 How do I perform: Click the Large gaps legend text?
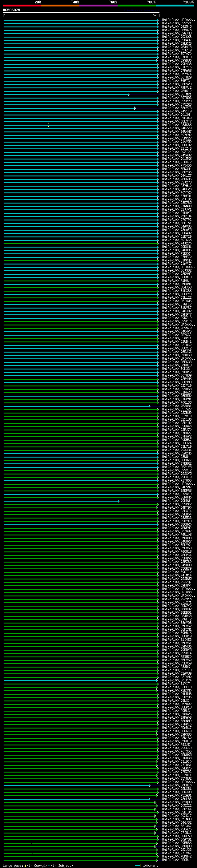13,865
